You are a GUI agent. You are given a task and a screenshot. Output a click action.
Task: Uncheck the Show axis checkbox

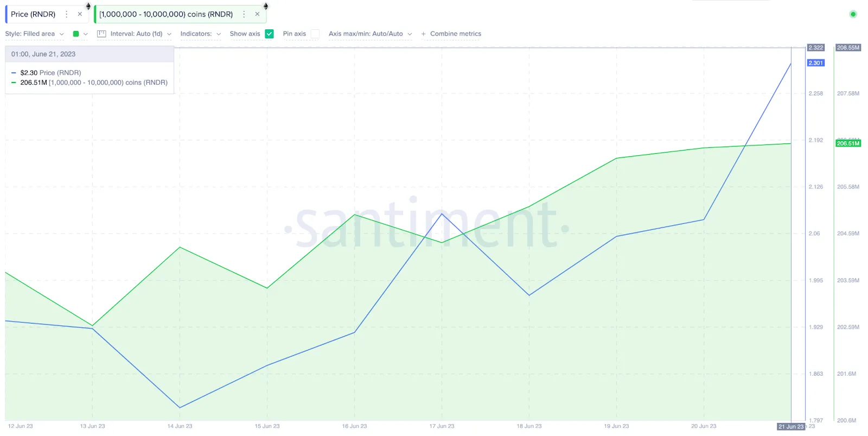click(x=270, y=34)
